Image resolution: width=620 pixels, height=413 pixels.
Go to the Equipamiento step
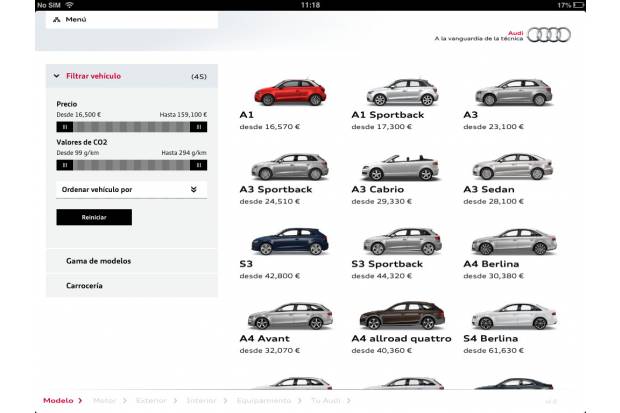[x=269, y=401]
